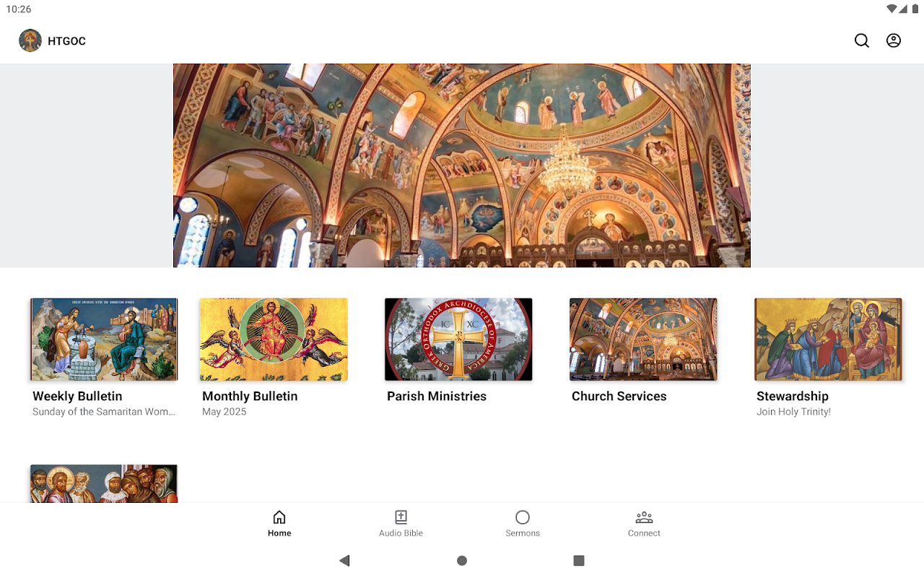Tap the Sermons circle icon
The width and height of the screenshot is (924, 578).
click(523, 517)
